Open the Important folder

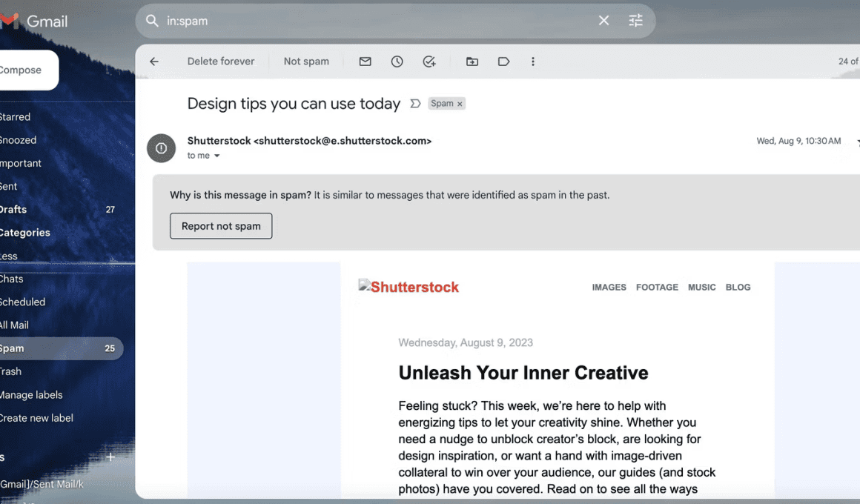20,163
